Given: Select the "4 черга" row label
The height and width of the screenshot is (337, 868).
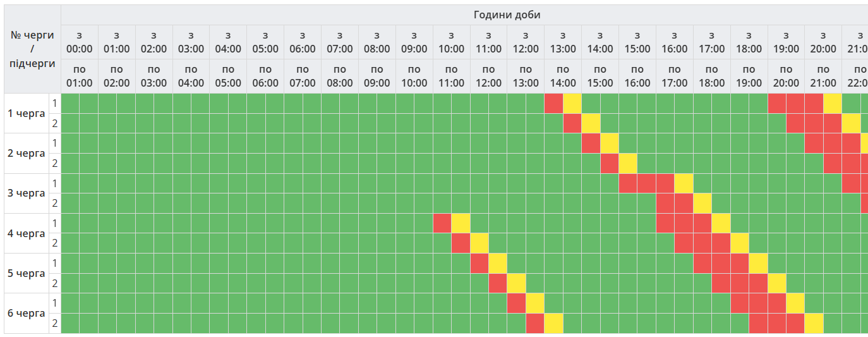Looking at the screenshot, I should click(26, 233).
